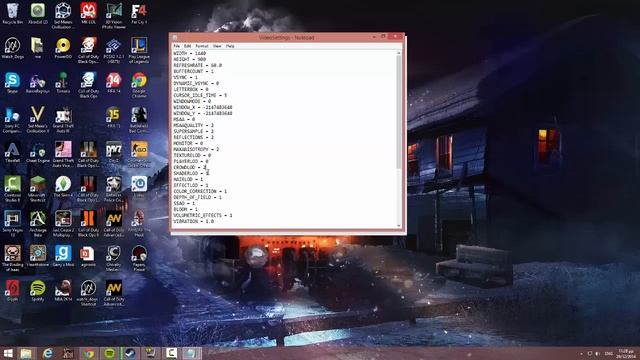The height and width of the screenshot is (360, 640).
Task: Open the File menu in Notepad
Action: (x=176, y=46)
